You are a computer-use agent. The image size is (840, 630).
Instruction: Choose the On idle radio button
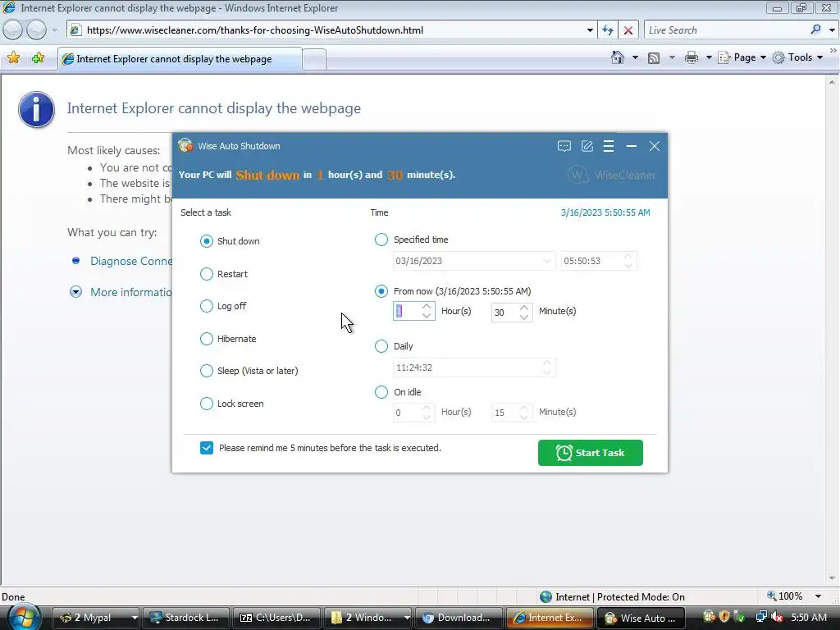[x=381, y=392]
